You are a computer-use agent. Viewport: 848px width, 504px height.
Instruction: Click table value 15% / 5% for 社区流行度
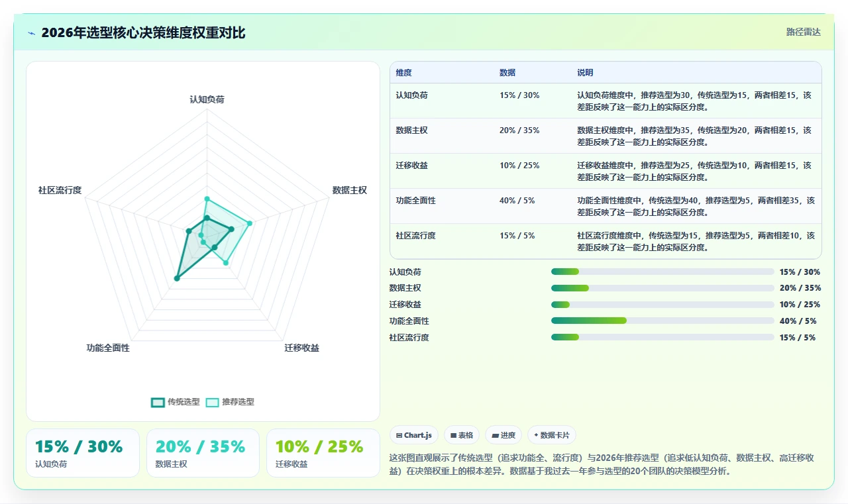[517, 236]
